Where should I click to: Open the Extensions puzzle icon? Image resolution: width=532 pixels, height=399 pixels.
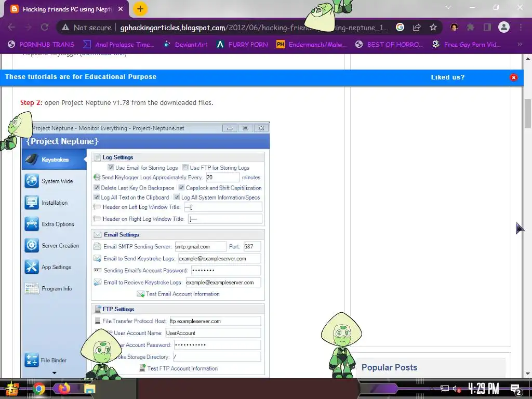click(471, 27)
